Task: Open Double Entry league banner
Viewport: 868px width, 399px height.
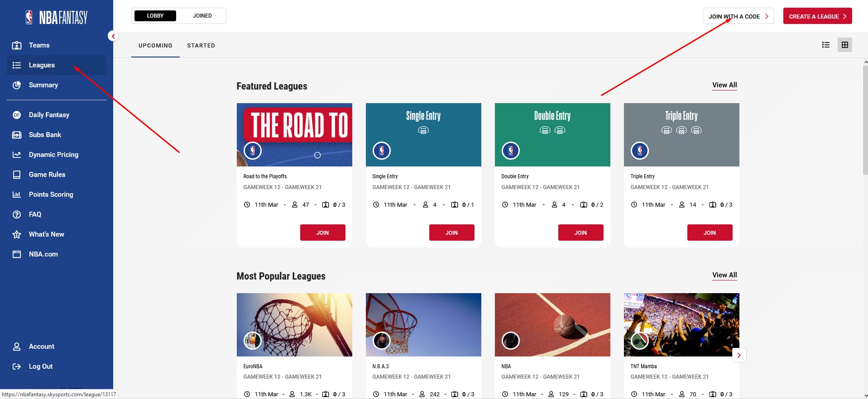Action: click(x=552, y=135)
